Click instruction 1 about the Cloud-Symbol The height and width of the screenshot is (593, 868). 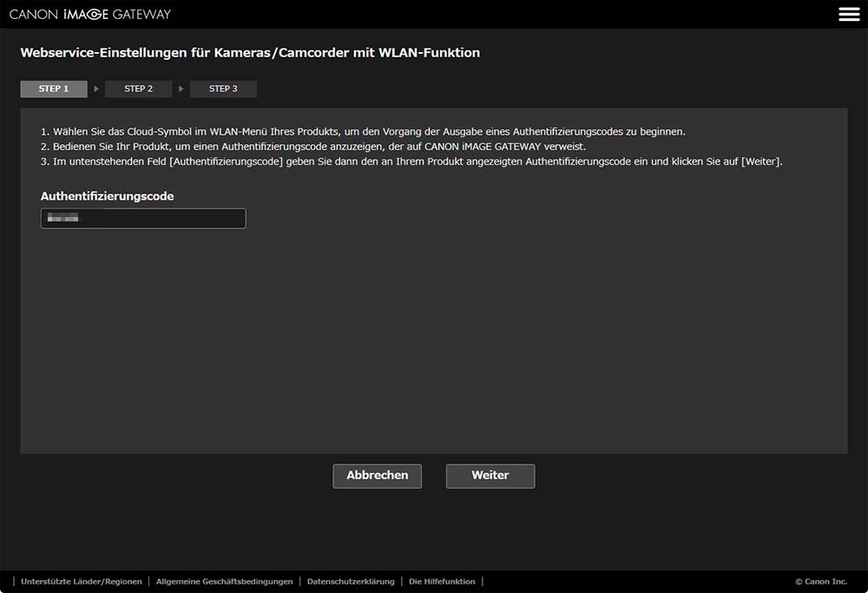(x=363, y=132)
